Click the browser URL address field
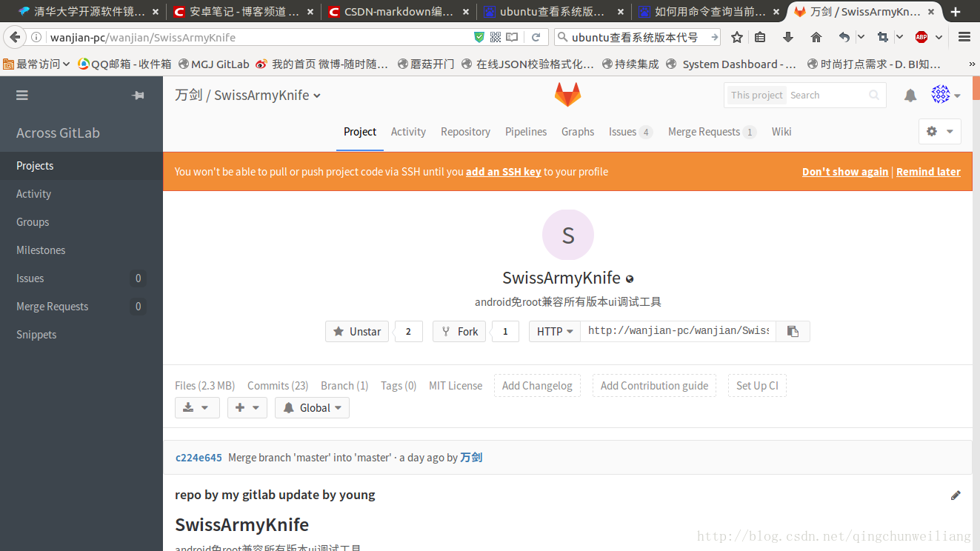This screenshot has height=551, width=980. point(259,37)
